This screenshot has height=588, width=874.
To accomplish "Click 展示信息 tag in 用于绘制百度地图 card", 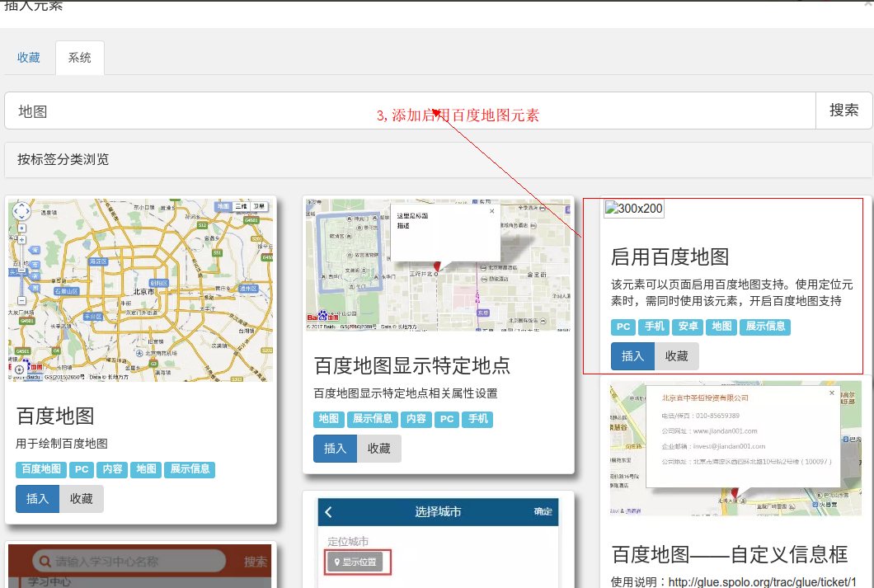I will pos(190,469).
